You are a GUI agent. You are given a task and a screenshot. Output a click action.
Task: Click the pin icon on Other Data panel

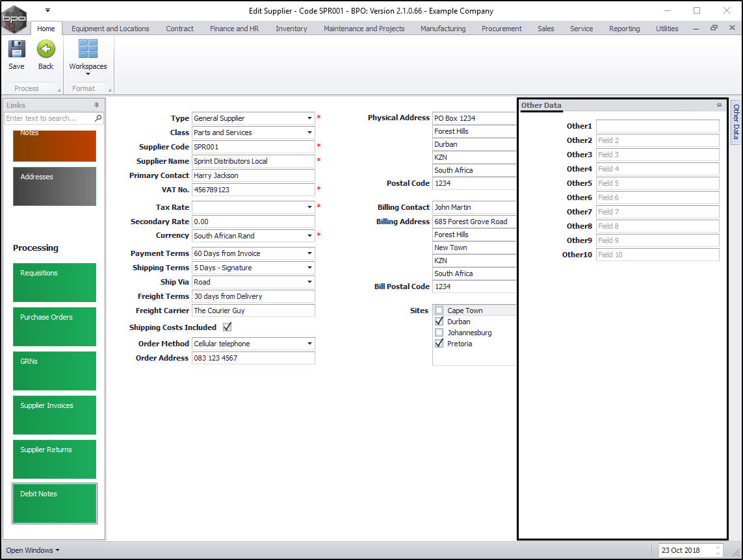pos(719,105)
